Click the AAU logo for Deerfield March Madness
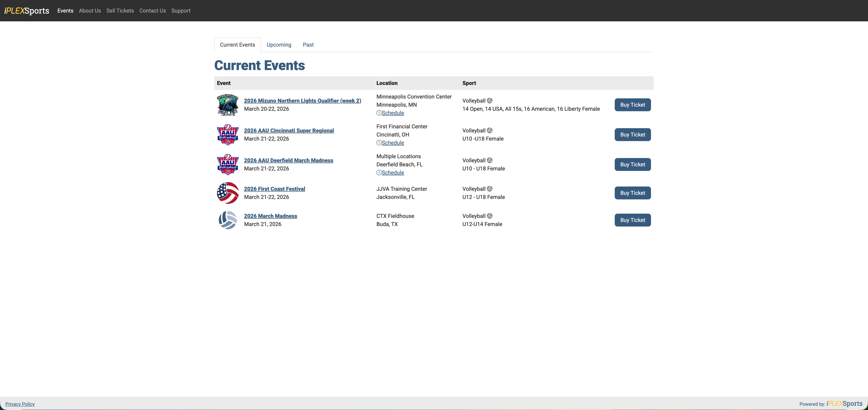 click(228, 164)
